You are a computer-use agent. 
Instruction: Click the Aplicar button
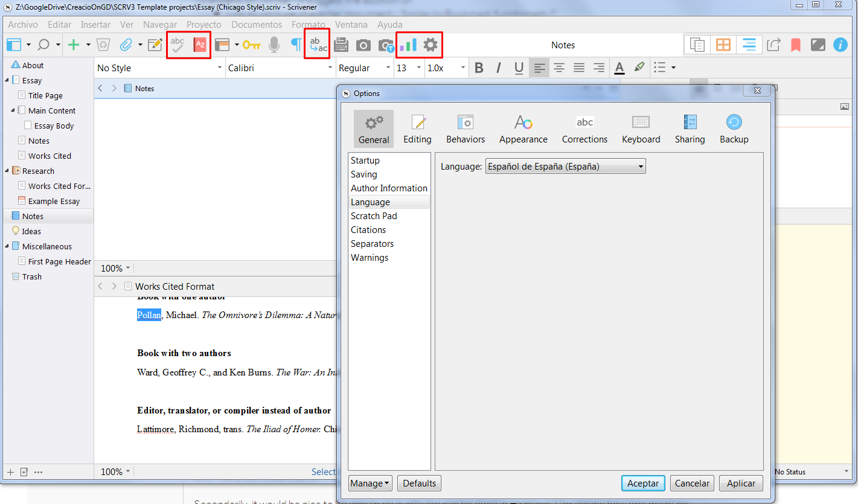point(741,483)
